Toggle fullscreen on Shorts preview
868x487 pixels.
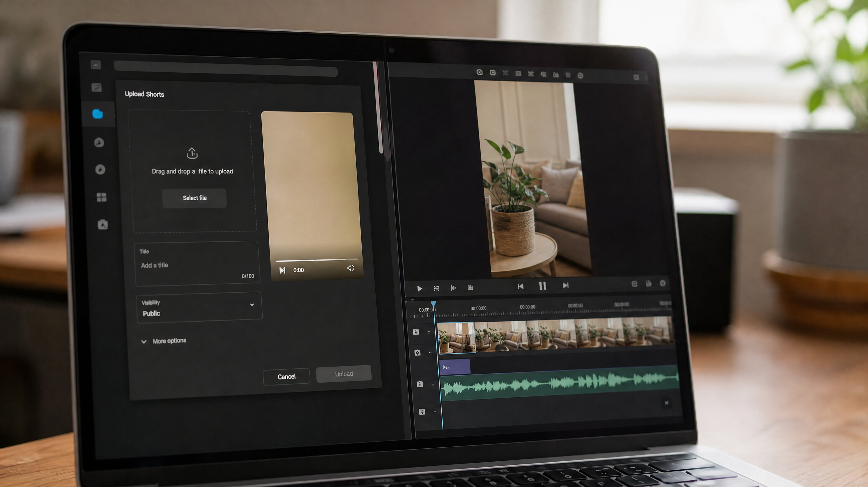[x=351, y=268]
